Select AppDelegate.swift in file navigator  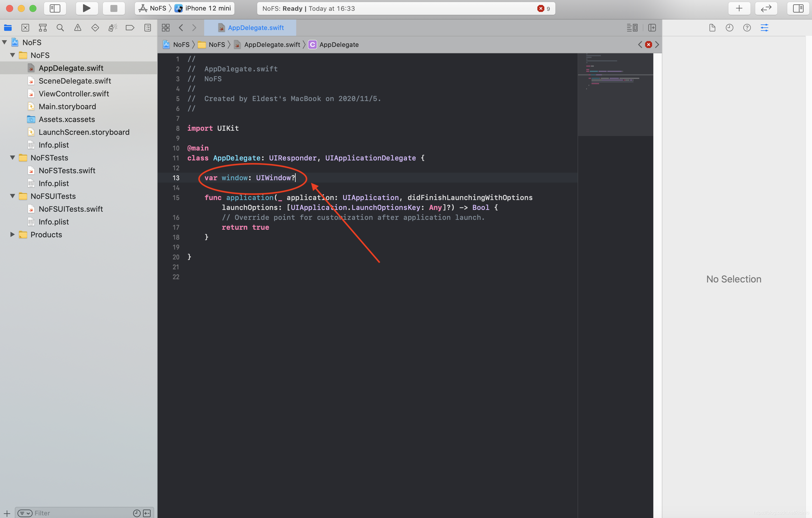point(70,68)
